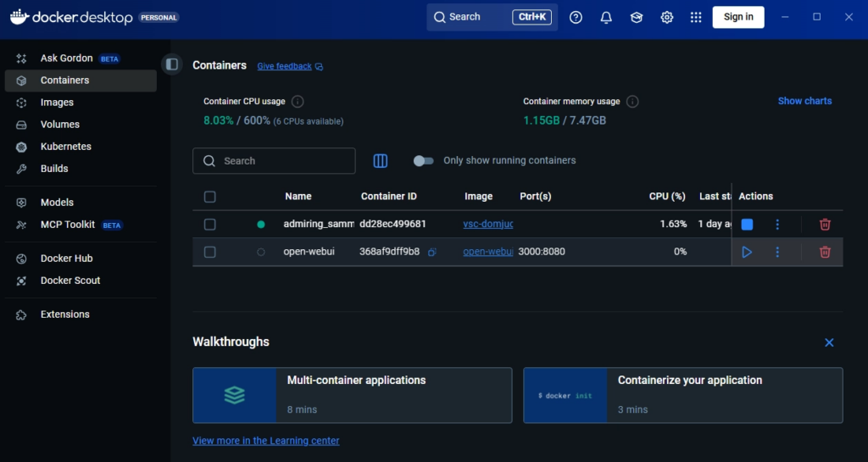Open the Settings gear icon
Viewport: 868px width, 462px height.
pyautogui.click(x=666, y=17)
